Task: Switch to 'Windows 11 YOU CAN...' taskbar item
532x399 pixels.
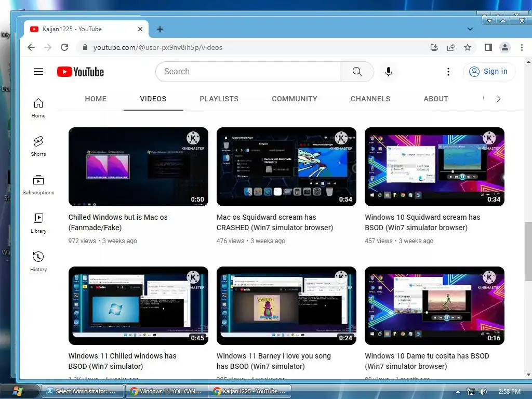Action: coord(167,391)
